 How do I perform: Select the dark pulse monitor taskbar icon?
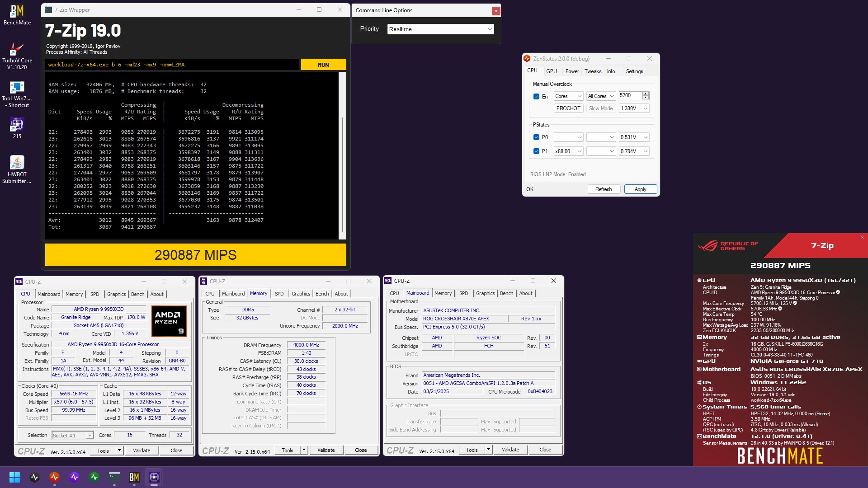[35, 477]
